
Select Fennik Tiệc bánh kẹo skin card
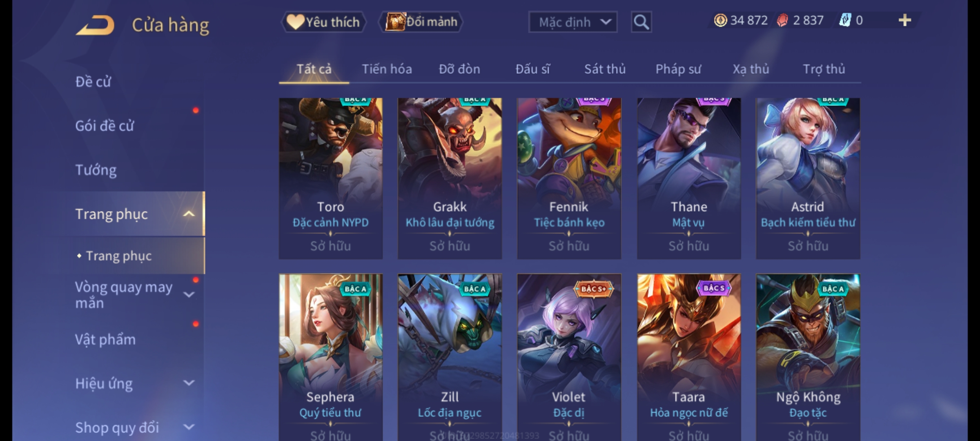pyautogui.click(x=569, y=178)
